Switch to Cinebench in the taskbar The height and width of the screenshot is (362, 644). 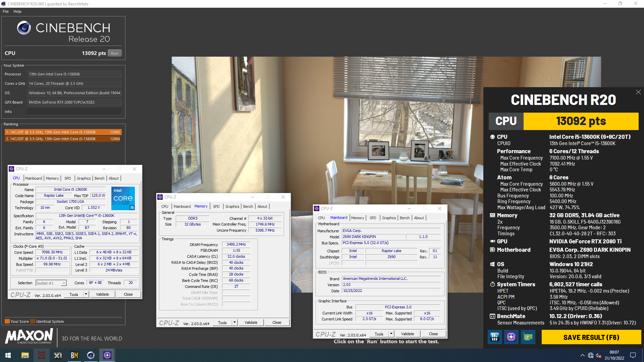(91, 355)
